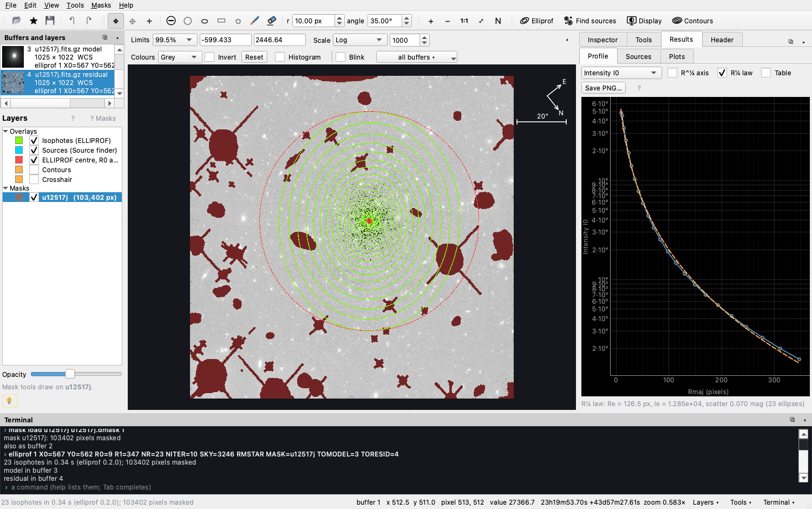This screenshot has width=812, height=509.
Task: Select the crosshair target tool
Action: point(133,21)
